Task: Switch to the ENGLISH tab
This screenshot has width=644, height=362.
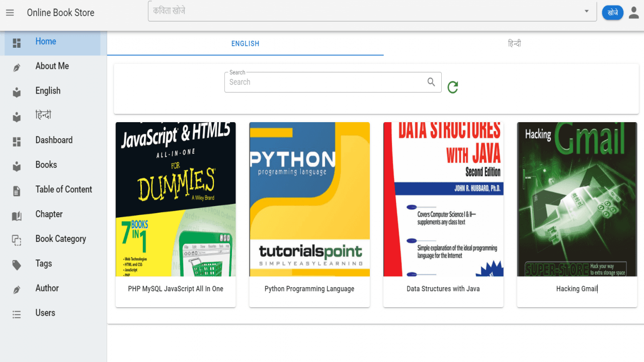Action: pos(246,43)
